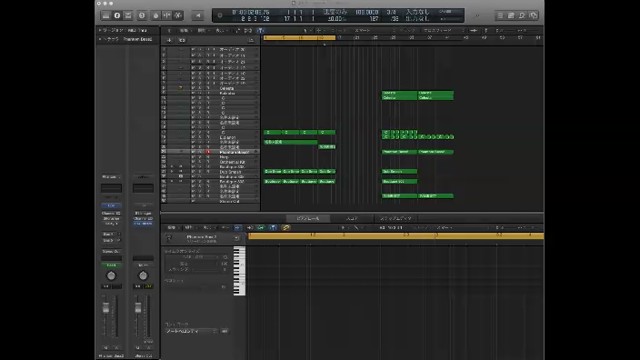The image size is (640, 360).
Task: Open the Mixer button in control bar
Action: pos(167,16)
